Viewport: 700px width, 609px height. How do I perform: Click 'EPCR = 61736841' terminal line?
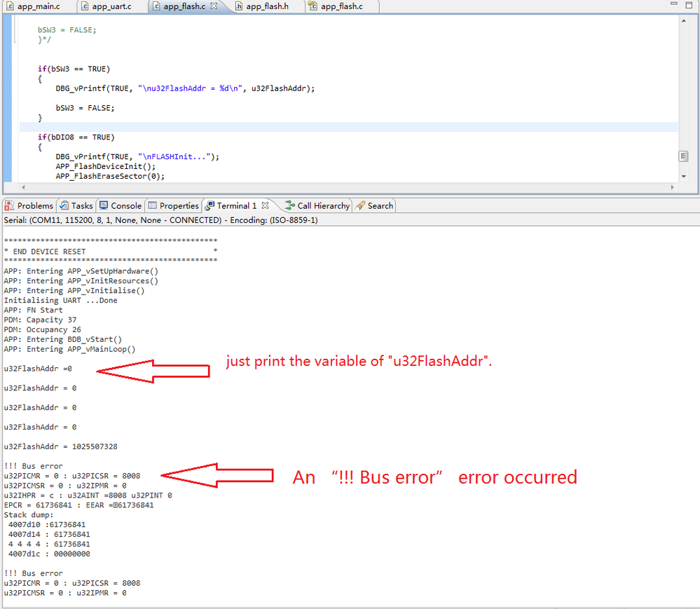(x=78, y=505)
